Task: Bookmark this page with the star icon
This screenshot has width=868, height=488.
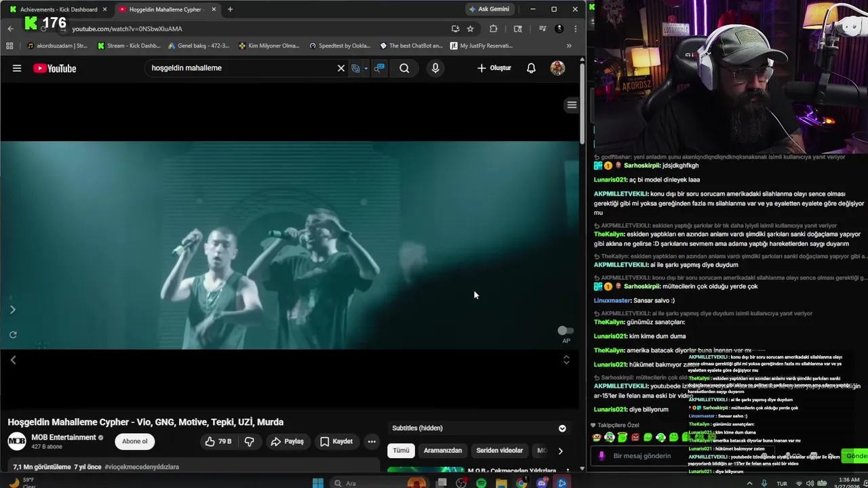Action: [470, 28]
